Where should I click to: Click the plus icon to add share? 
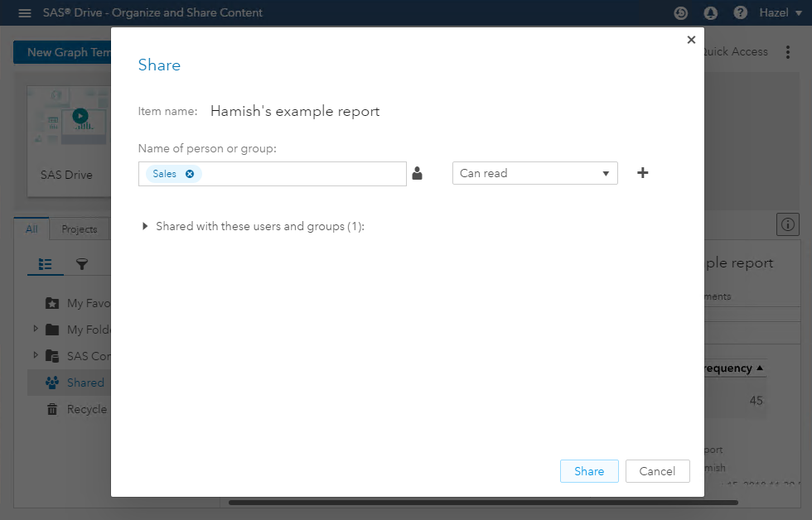[642, 173]
